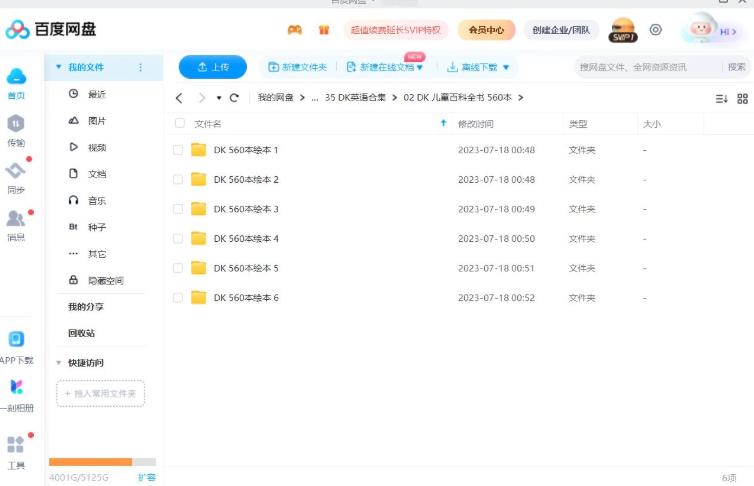
Task: Check the box for DK 560本绘本 1
Action: click(x=178, y=150)
